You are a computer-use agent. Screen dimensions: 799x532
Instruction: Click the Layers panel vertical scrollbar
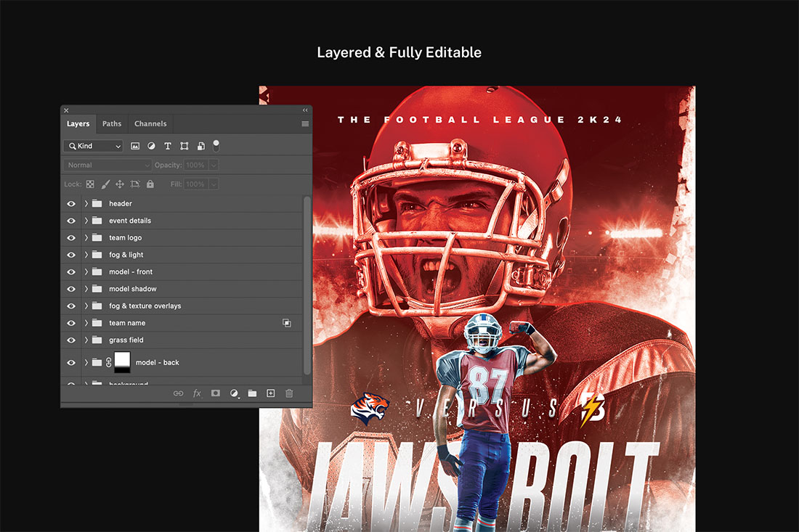[307, 285]
